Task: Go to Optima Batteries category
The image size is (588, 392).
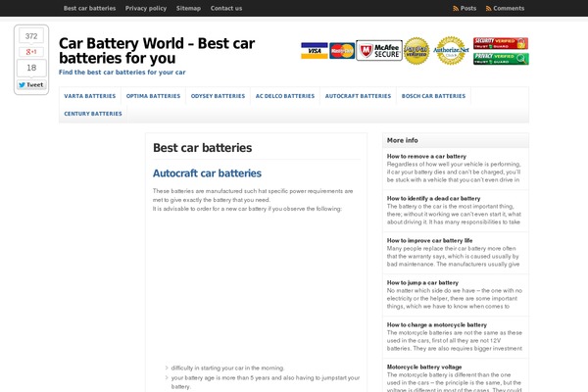Action: click(153, 96)
